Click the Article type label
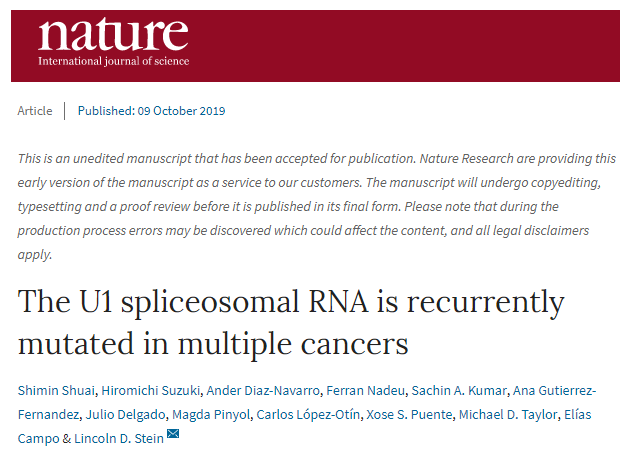This screenshot has height=463, width=632. pos(35,110)
